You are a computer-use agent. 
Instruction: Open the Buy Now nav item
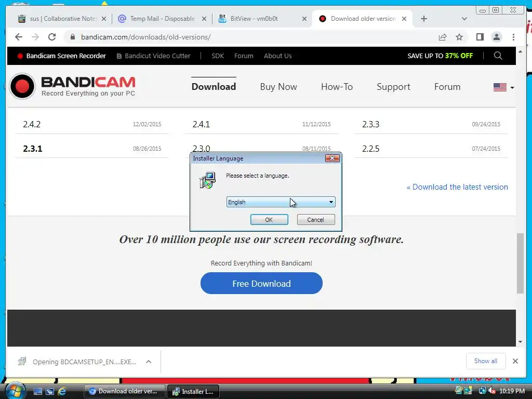coord(278,87)
